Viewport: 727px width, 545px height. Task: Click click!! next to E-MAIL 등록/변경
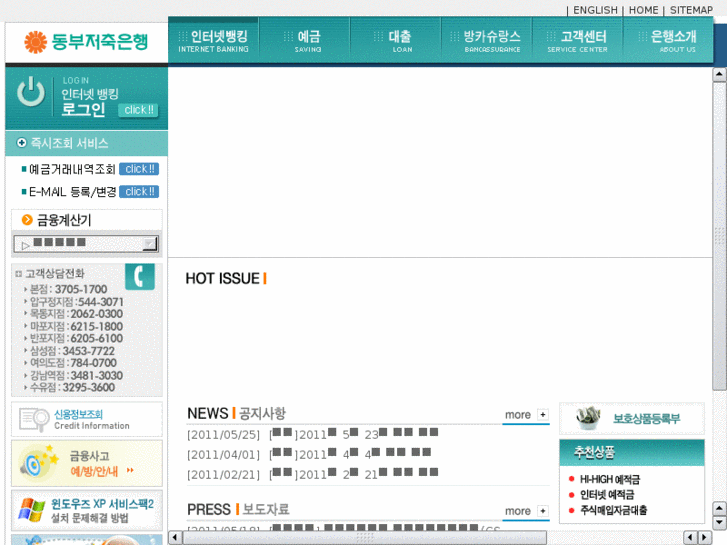click(139, 192)
